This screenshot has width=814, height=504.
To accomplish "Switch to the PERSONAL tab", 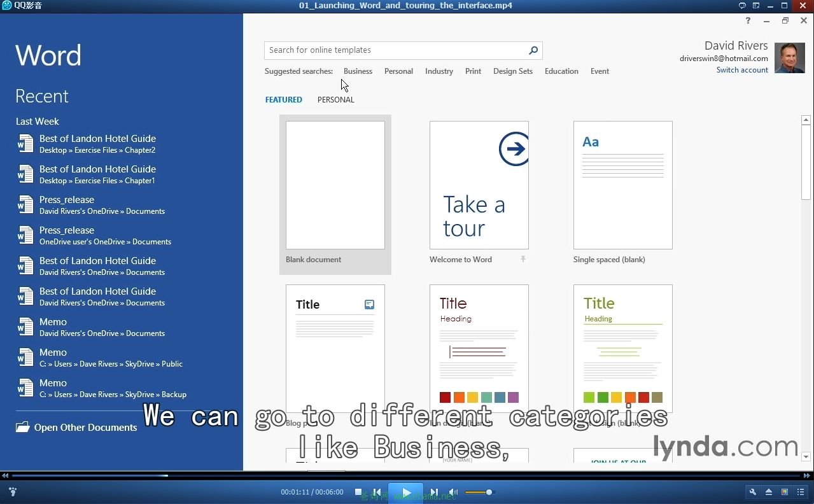I will 336,100.
